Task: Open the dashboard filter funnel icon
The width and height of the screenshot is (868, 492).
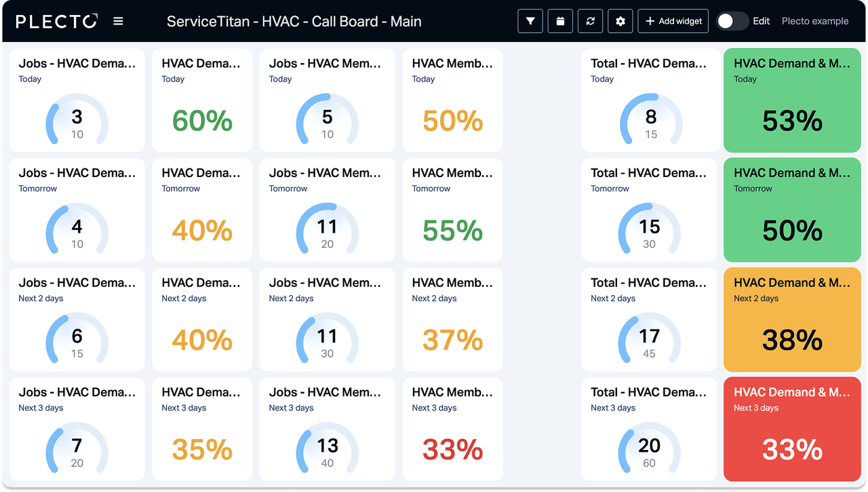Action: (530, 21)
